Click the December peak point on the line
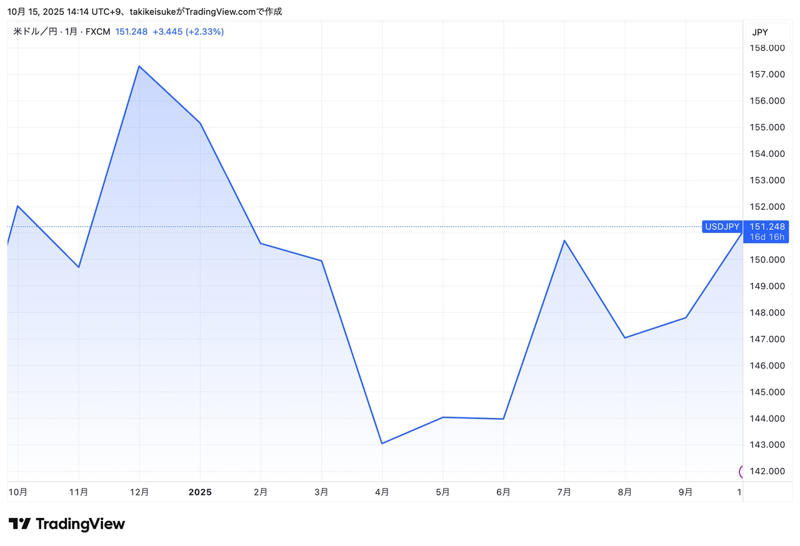800x546 pixels. [x=139, y=66]
